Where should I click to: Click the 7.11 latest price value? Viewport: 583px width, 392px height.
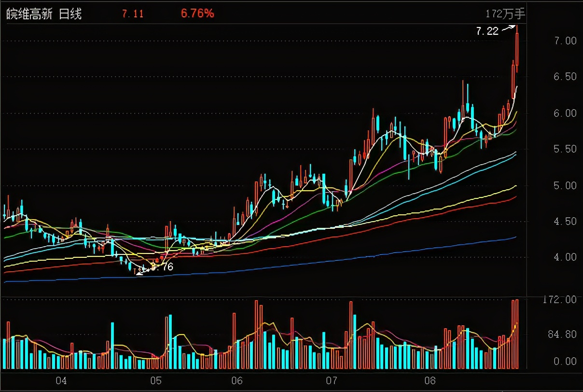[x=133, y=14]
